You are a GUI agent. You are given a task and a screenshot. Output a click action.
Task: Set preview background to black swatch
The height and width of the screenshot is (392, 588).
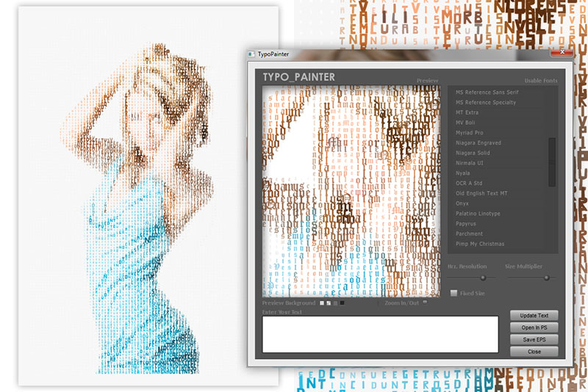[342, 302]
